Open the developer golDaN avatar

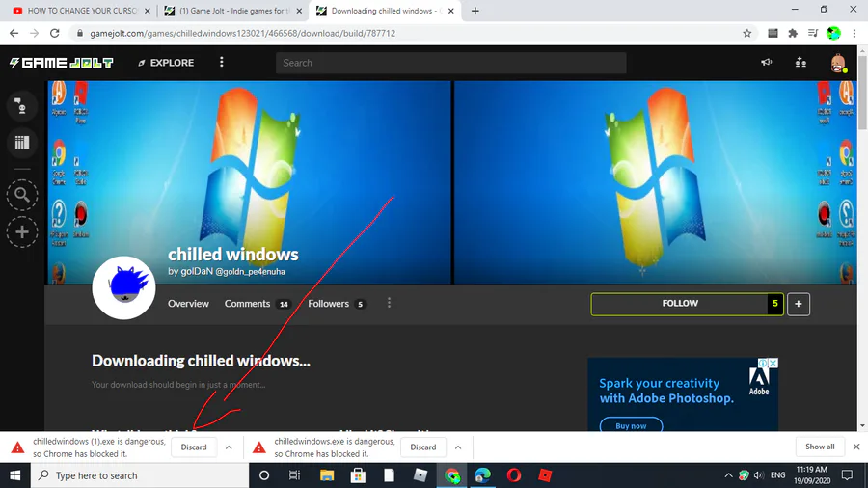pos(123,287)
